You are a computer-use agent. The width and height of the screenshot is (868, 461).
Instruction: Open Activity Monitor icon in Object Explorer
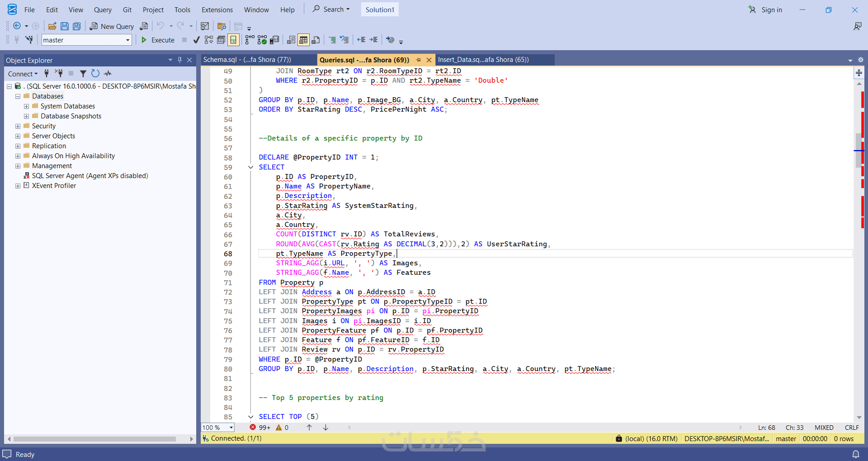point(108,73)
